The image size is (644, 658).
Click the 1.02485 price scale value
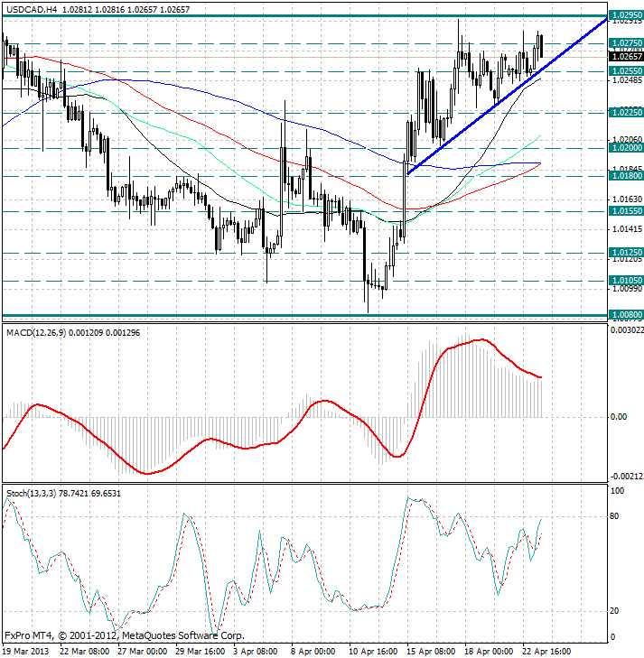pos(628,79)
